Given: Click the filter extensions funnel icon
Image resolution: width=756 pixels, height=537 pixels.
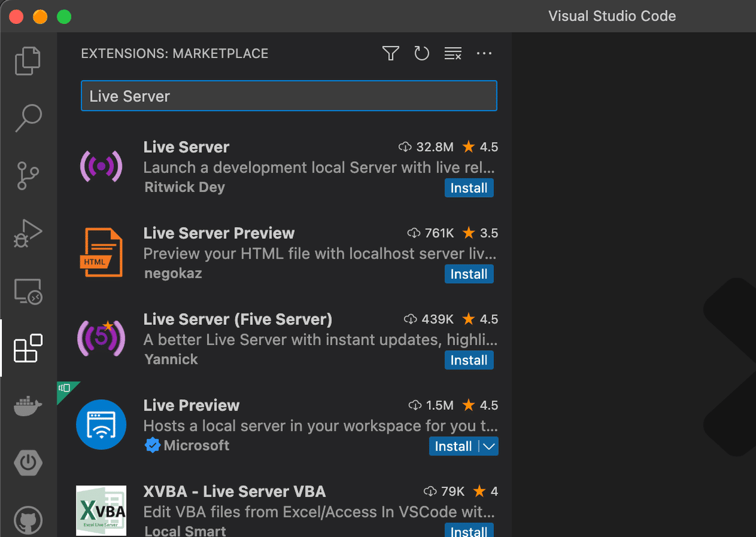Looking at the screenshot, I should 391,54.
